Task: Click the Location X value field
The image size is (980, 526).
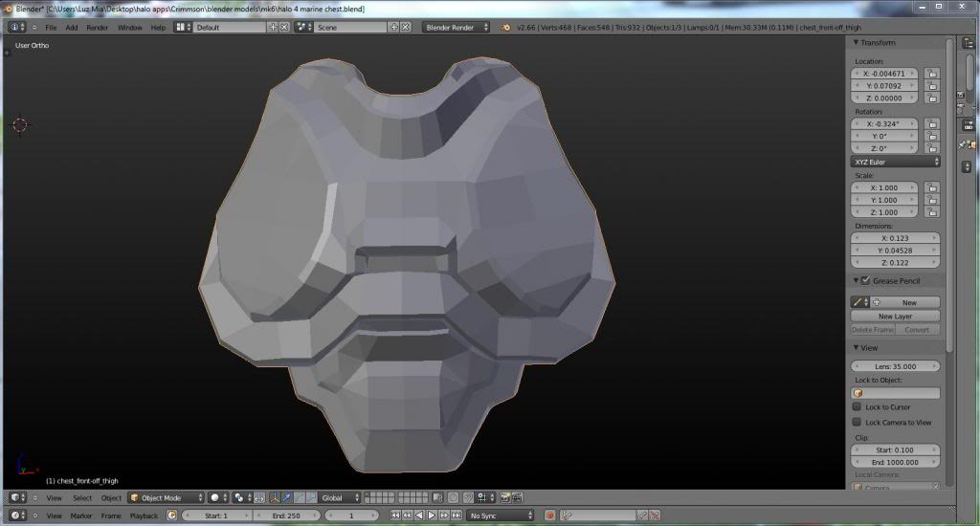Action: [883, 74]
